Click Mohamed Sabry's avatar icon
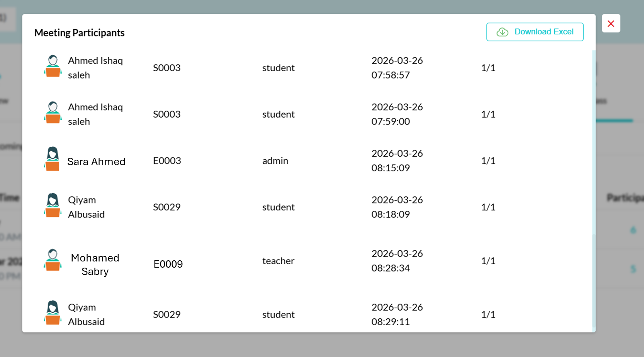 click(53, 260)
